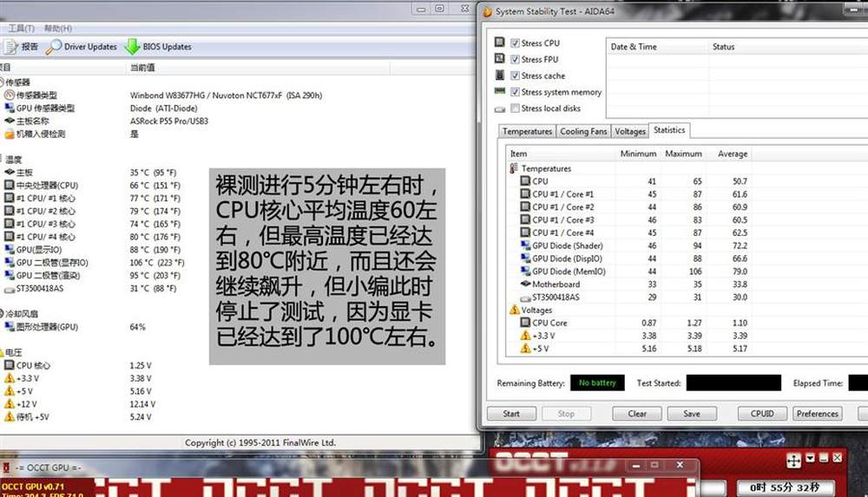This screenshot has height=497, width=868.
Task: Switch to the Temperatures tab
Action: click(527, 131)
